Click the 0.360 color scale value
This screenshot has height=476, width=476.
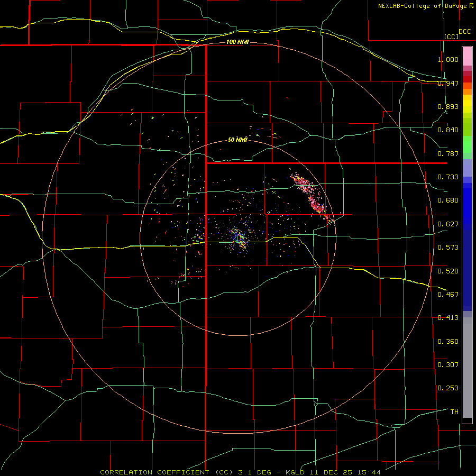click(448, 342)
